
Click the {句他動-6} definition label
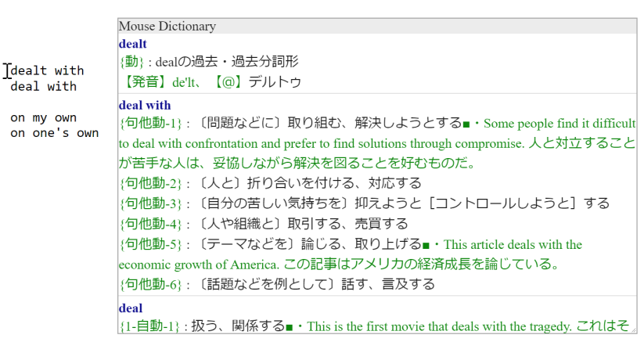pos(150,284)
